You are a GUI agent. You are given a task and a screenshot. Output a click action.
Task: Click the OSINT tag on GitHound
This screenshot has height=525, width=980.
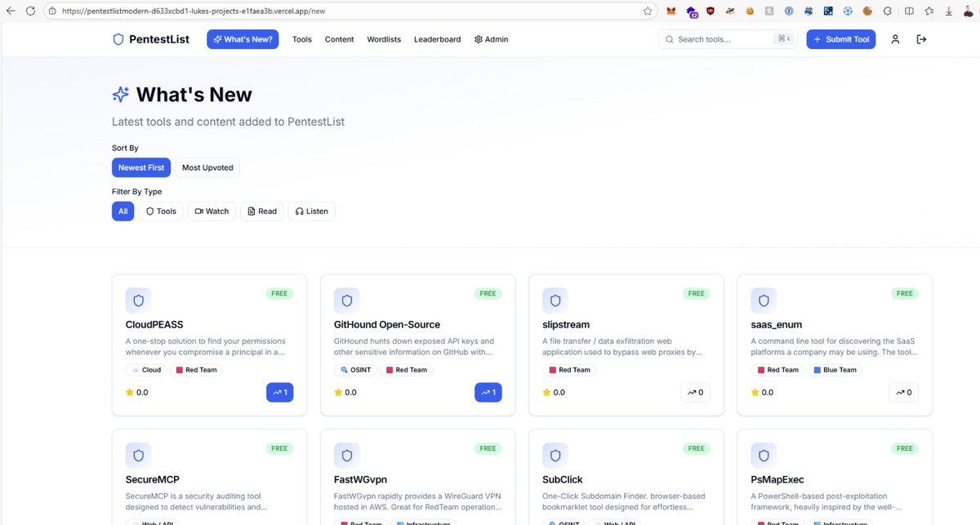click(x=357, y=370)
